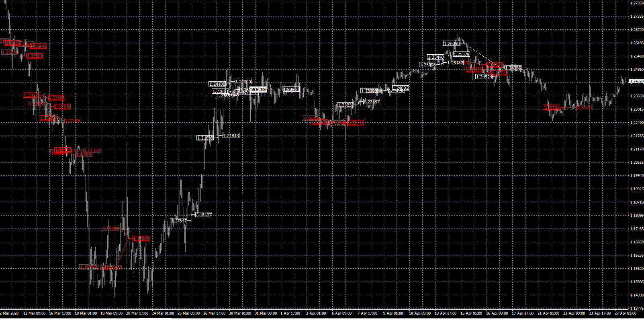The width and height of the screenshot is (644, 319).
Task: Select the white 1.21813 trade label
Action: (x=231, y=136)
